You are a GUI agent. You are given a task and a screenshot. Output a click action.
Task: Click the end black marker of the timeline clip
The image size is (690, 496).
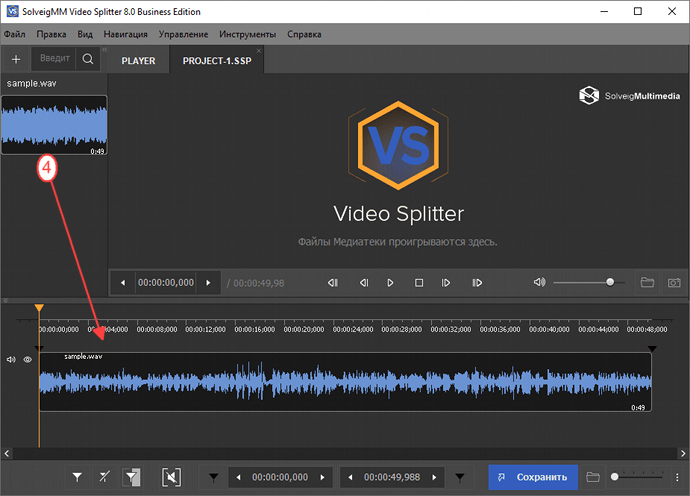pyautogui.click(x=652, y=349)
